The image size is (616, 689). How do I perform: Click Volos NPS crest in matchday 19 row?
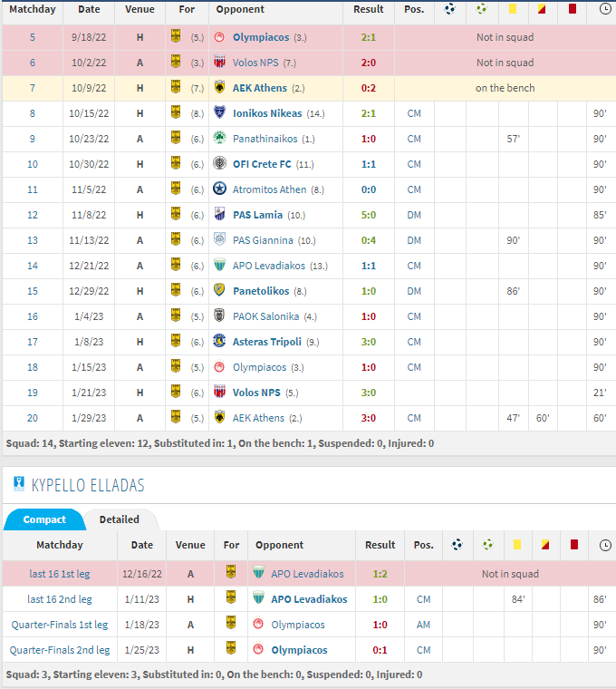click(x=219, y=392)
